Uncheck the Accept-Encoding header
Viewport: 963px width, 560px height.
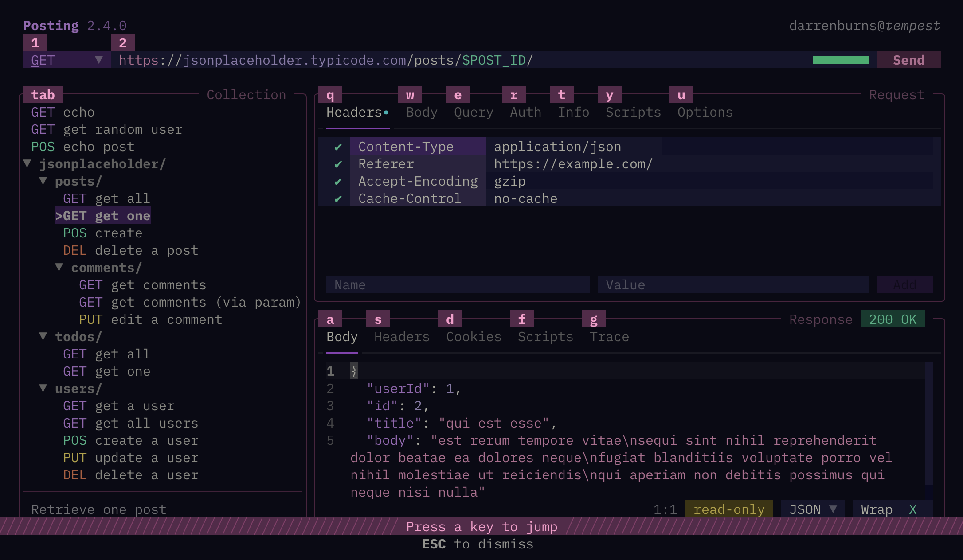tap(339, 181)
